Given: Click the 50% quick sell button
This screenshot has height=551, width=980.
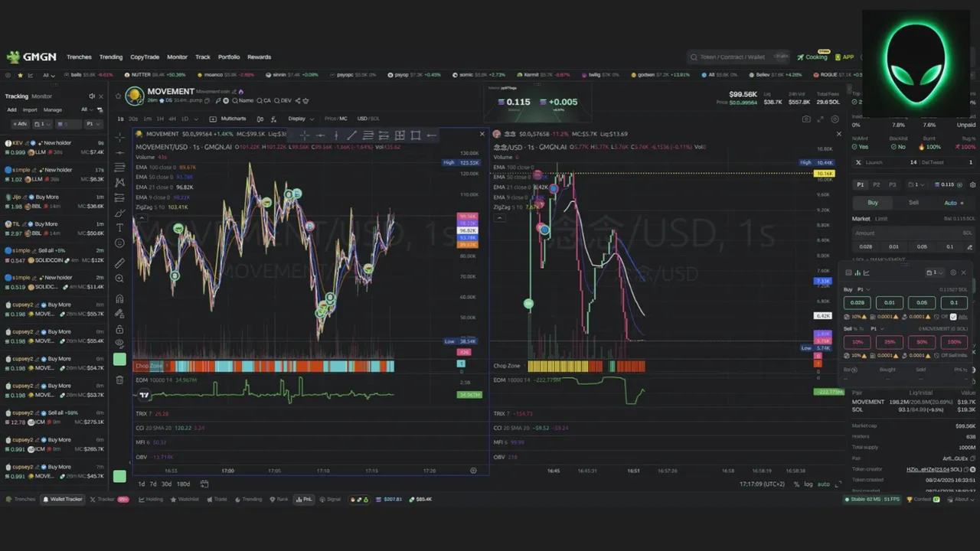Looking at the screenshot, I should tap(922, 341).
